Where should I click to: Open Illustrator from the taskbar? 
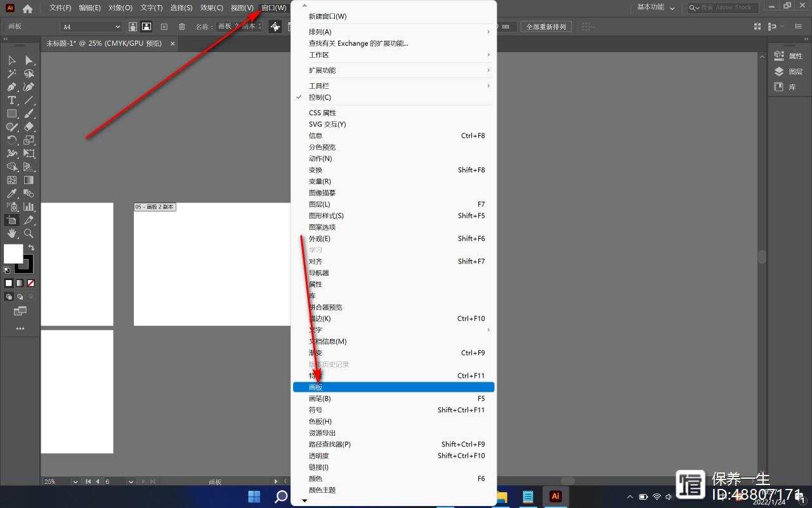point(555,497)
